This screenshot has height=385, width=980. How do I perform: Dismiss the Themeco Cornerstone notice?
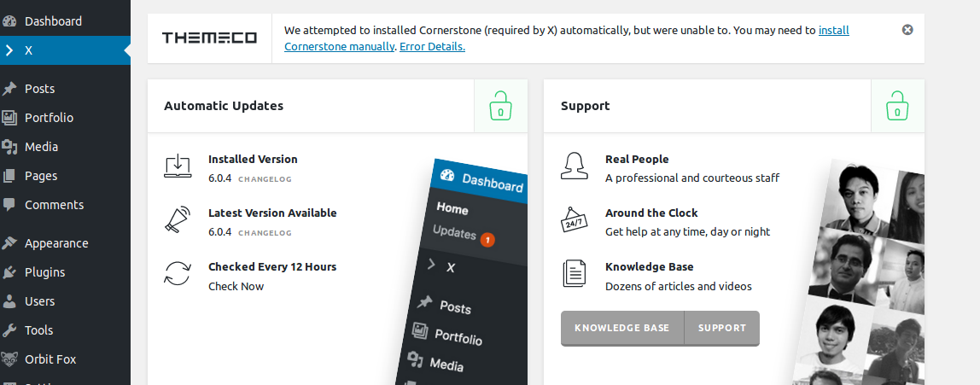coord(907,30)
